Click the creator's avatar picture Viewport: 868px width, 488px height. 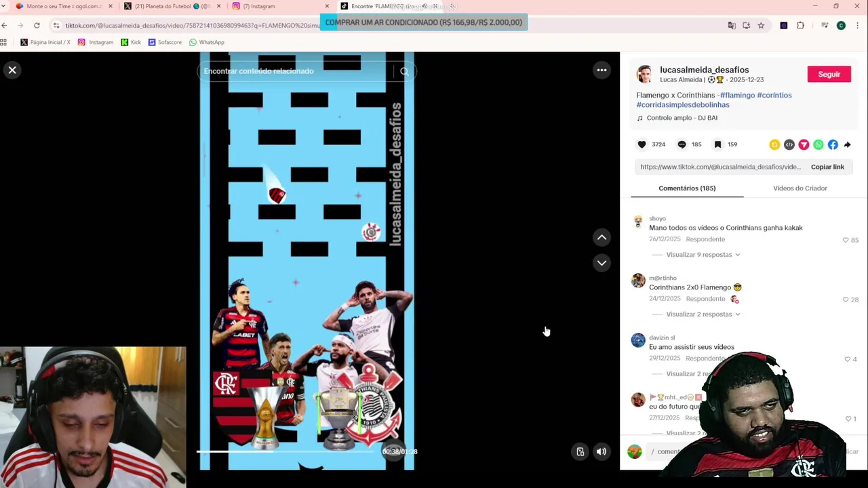645,74
